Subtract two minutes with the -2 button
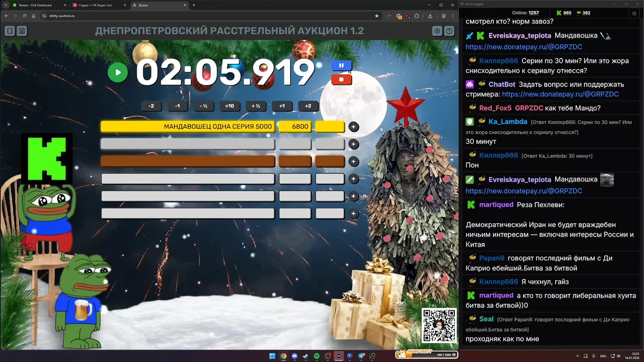The height and width of the screenshot is (362, 644). click(151, 106)
